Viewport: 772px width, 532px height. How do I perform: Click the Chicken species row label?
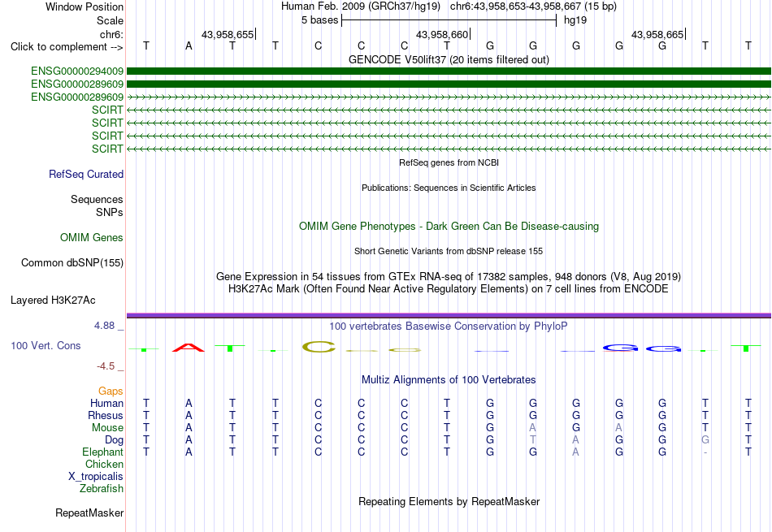(x=104, y=465)
